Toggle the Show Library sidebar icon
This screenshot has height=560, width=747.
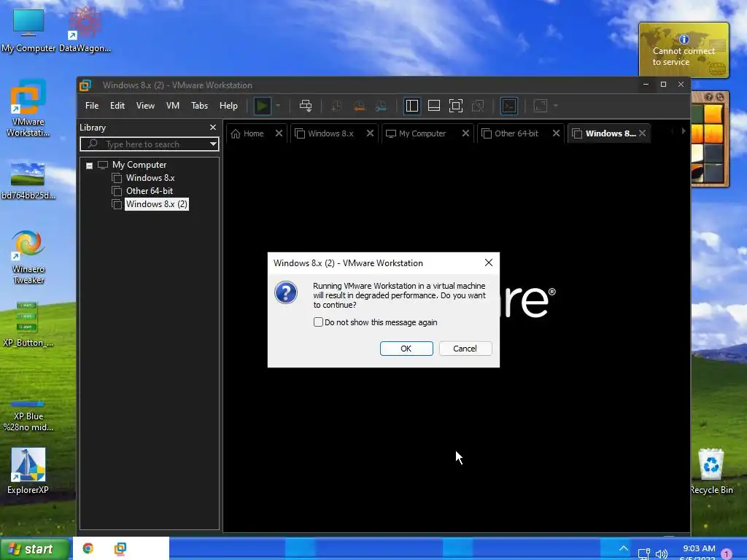tap(412, 106)
